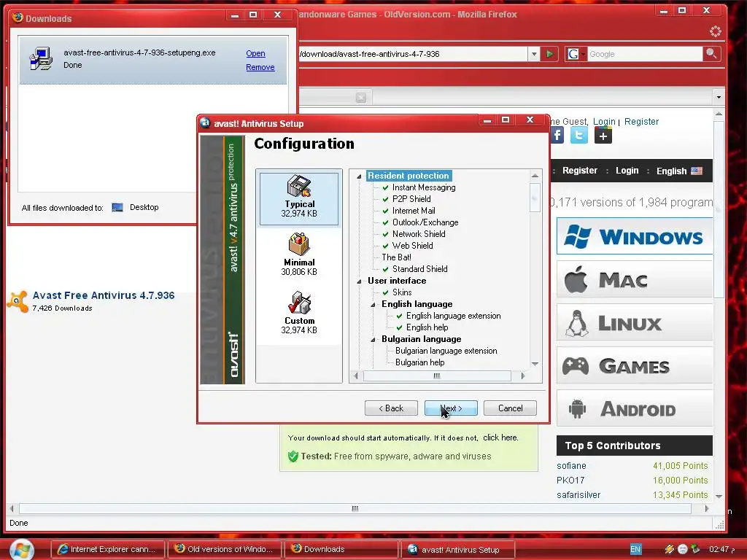Select the Minimal installation icon
The width and height of the screenshot is (747, 560).
299,244
